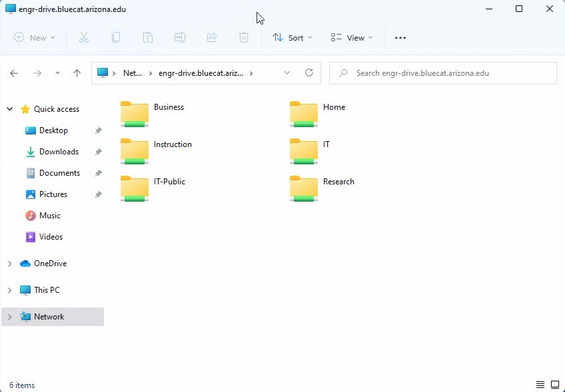Go up one level with Up arrow
The image size is (565, 392).
[77, 73]
